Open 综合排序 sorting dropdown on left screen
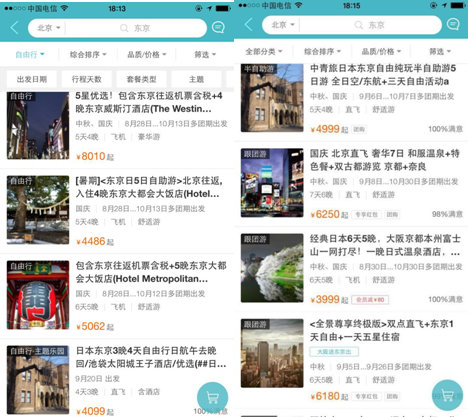468x417 pixels. (x=88, y=54)
